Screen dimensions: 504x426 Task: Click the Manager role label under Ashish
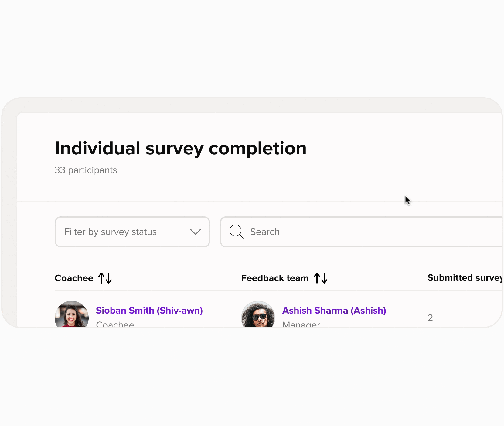[301, 324]
